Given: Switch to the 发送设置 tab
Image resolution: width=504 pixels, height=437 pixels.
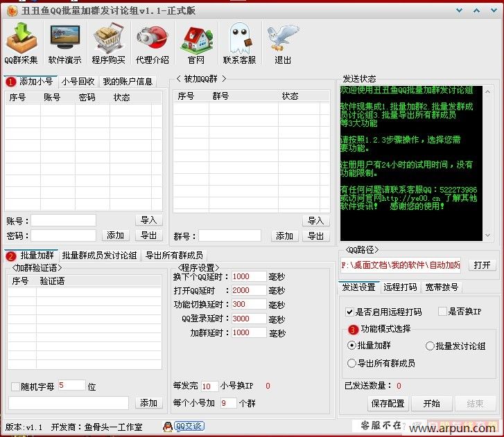Looking at the screenshot, I should click(358, 287).
